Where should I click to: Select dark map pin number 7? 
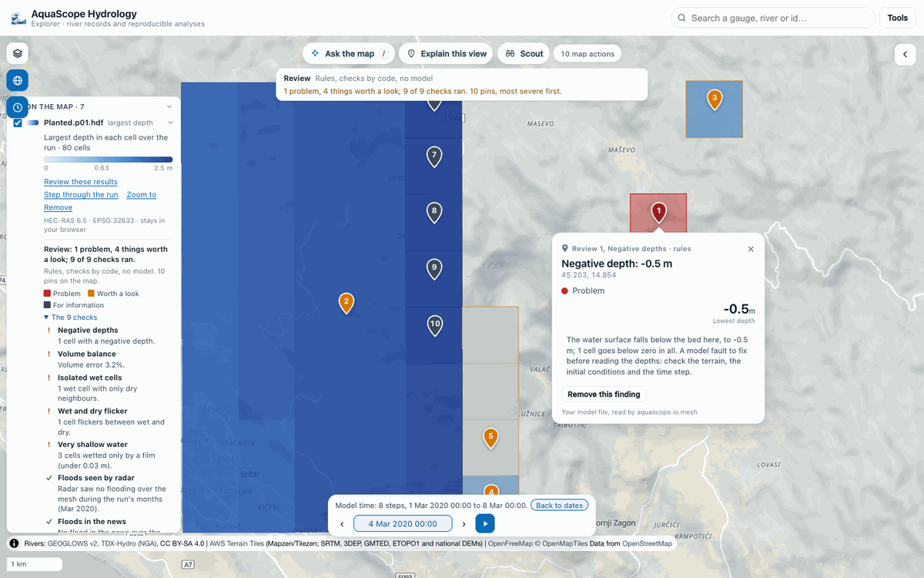[x=434, y=156]
